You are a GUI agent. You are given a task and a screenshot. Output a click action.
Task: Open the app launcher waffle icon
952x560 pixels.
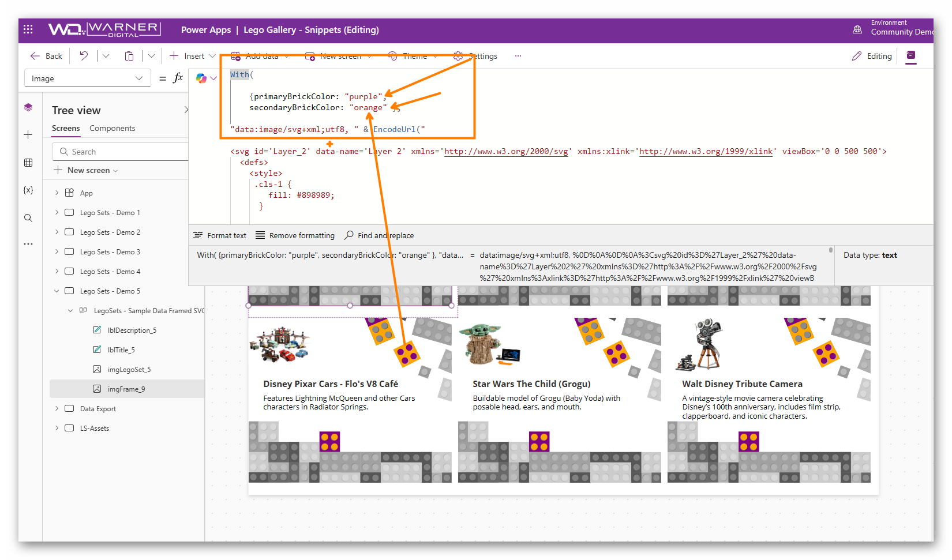[28, 29]
